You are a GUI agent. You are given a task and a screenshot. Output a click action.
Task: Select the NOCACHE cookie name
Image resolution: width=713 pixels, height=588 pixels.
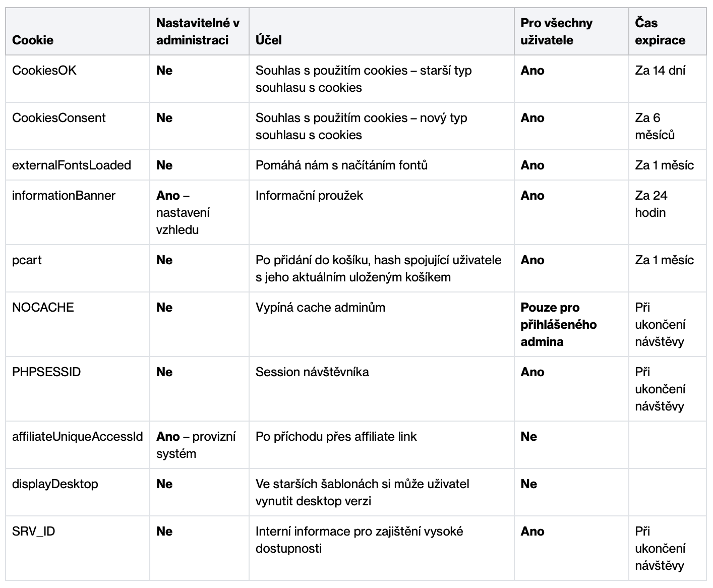point(43,308)
